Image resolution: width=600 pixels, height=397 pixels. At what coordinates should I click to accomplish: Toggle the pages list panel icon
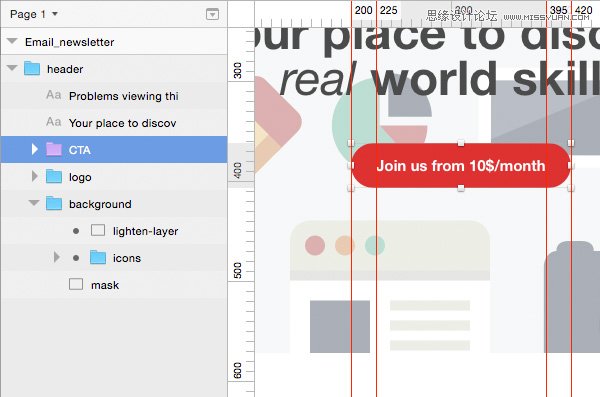[x=212, y=14]
